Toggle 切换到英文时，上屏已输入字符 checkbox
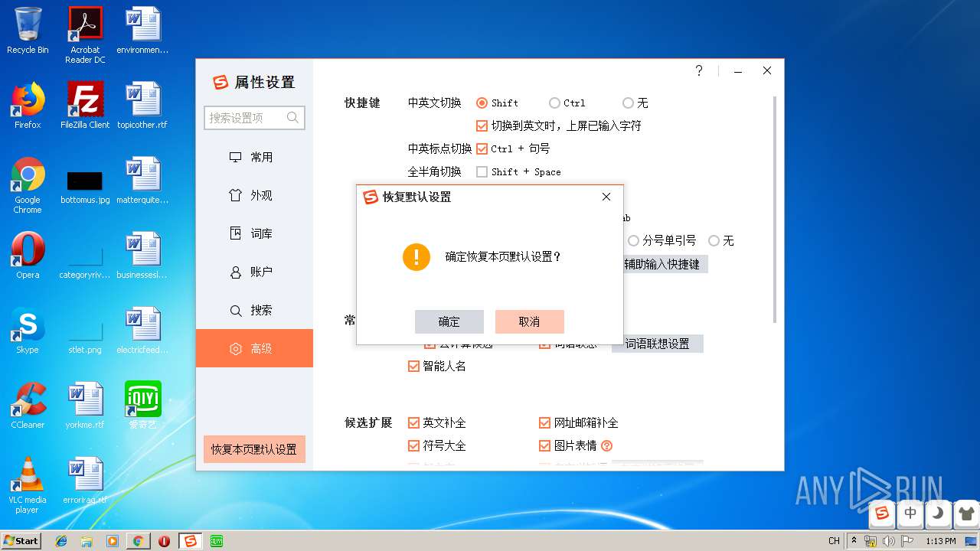 coord(482,126)
